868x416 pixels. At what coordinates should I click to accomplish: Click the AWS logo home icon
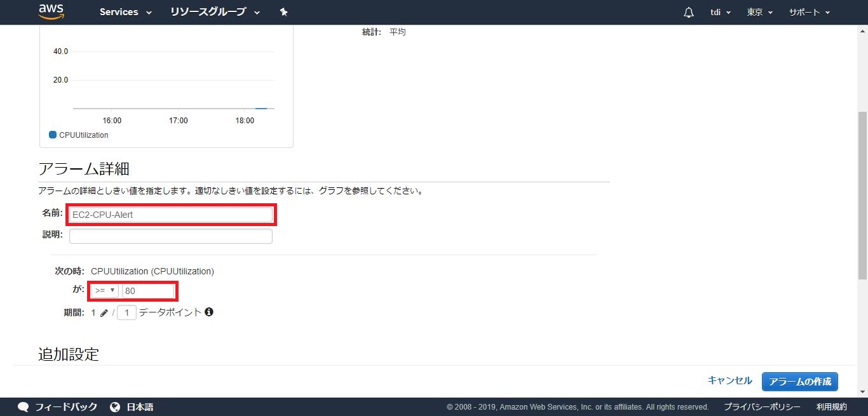click(x=51, y=12)
